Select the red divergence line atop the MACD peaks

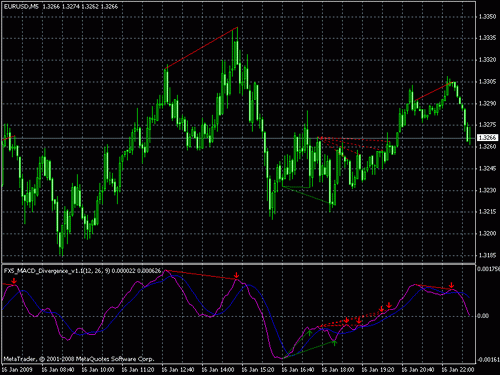201,275
